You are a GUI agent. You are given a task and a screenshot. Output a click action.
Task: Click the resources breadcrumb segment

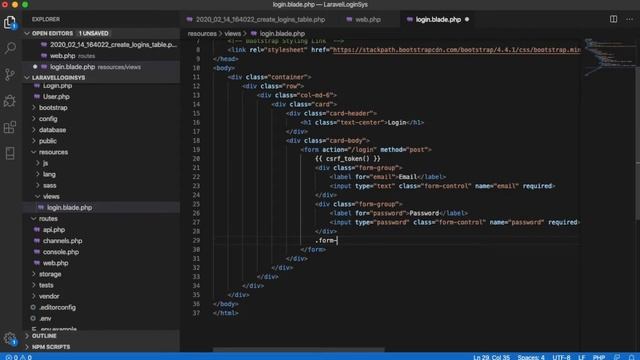[202, 33]
